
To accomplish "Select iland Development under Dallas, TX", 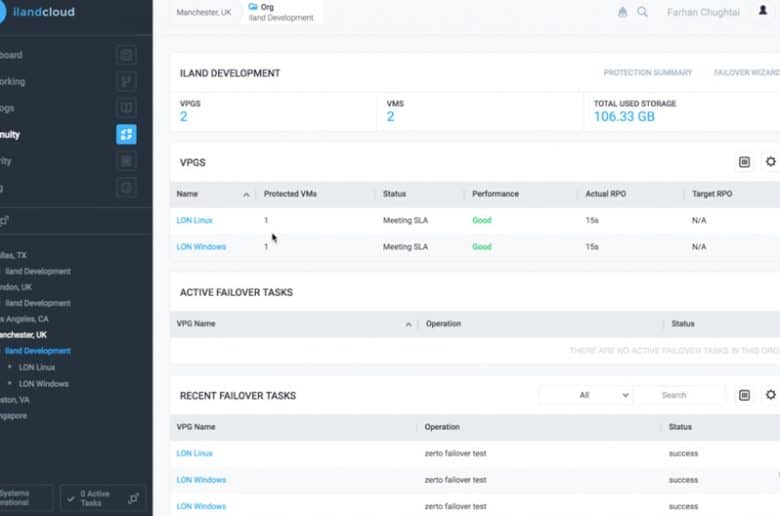I will (38, 271).
